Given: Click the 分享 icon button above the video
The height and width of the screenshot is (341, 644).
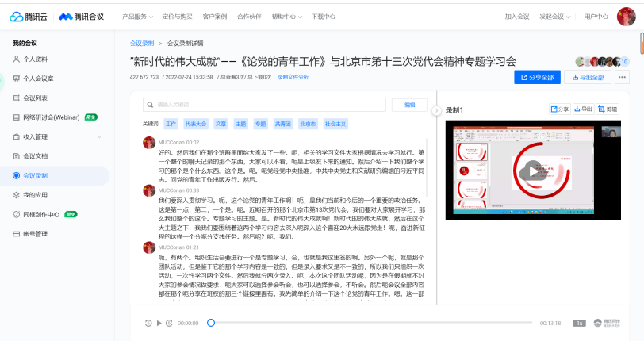Looking at the screenshot, I should pos(560,109).
